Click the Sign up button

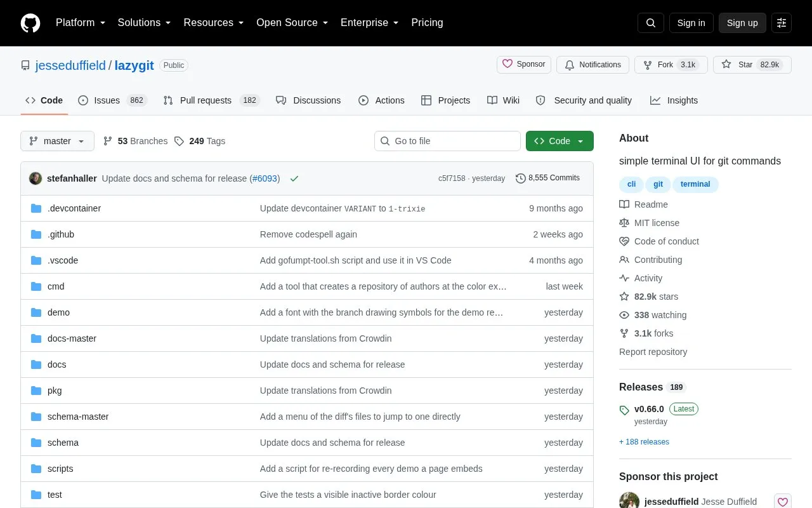tap(742, 23)
